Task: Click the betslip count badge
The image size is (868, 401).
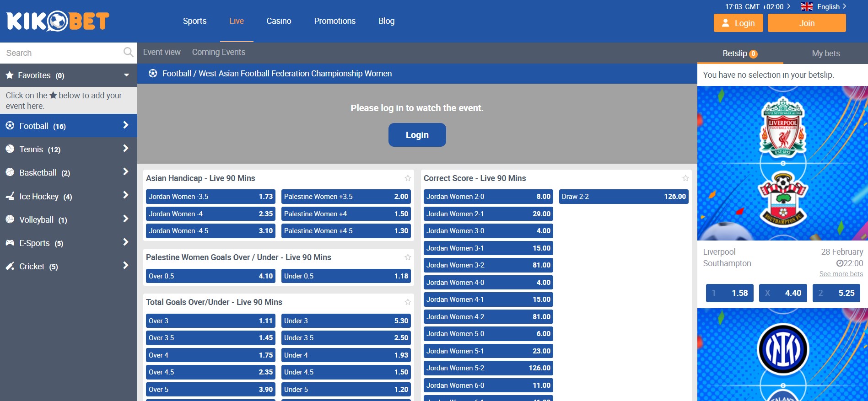Action: (x=753, y=53)
